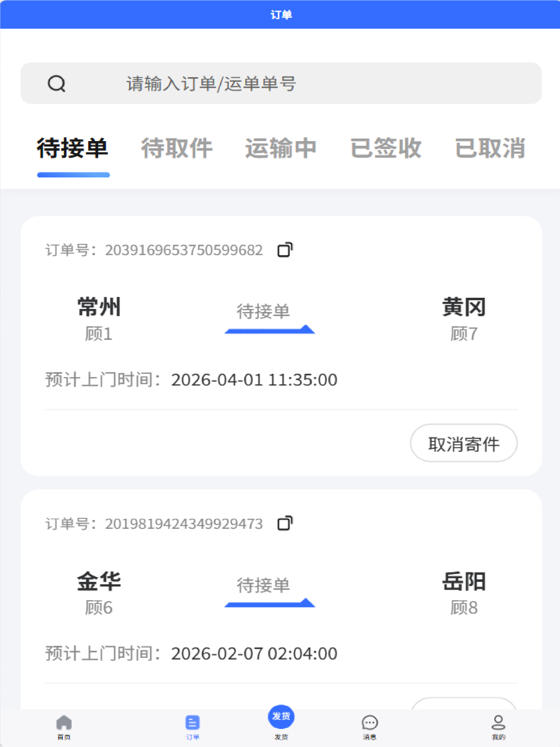This screenshot has height=747, width=560.
Task: Click sender name 顾1
Action: [99, 334]
